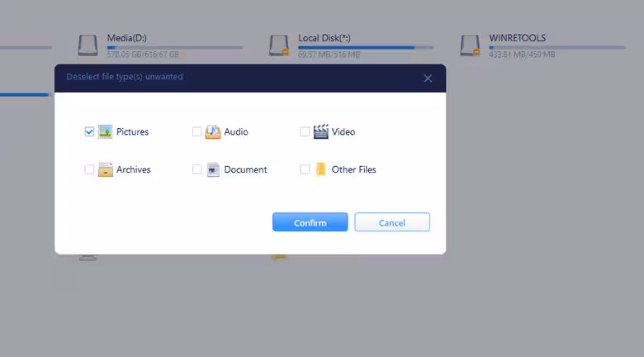The height and width of the screenshot is (357, 644).
Task: Confirm the file type selection
Action: (x=310, y=222)
